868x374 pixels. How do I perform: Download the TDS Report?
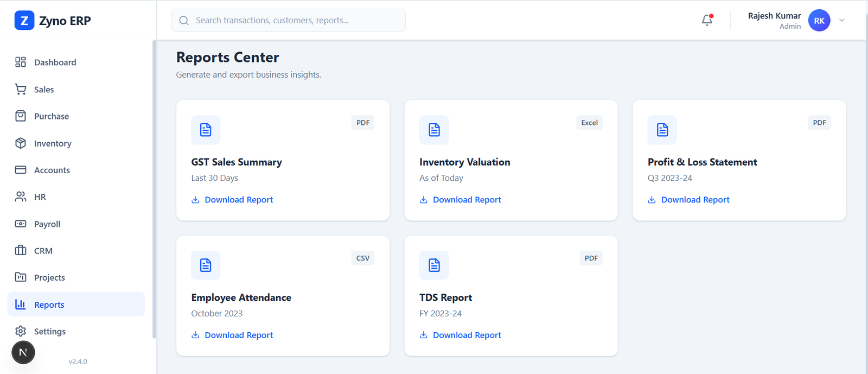(x=467, y=335)
